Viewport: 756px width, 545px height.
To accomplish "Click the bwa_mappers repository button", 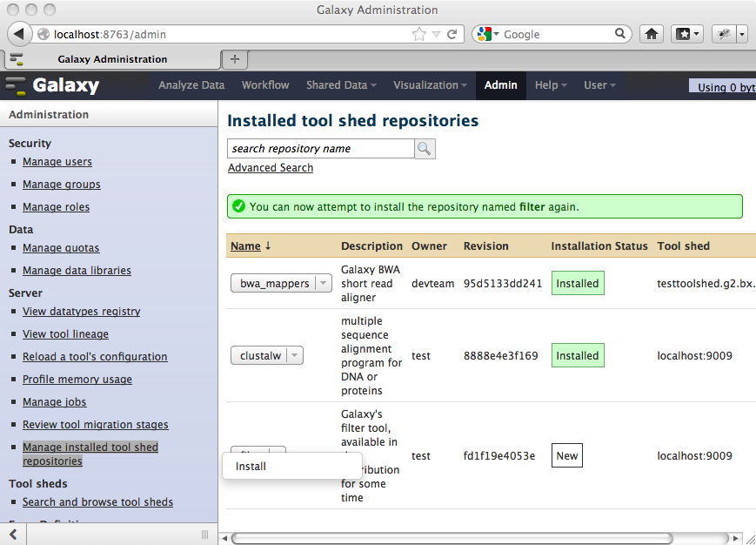I will (x=281, y=283).
